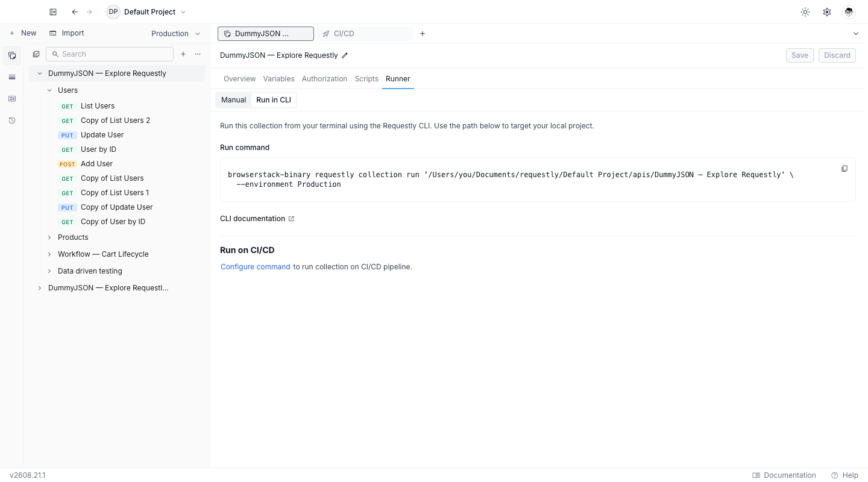Screen dimensions: 868x482
Task: Switch to the DummyJSON editor tab
Action: (266, 34)
